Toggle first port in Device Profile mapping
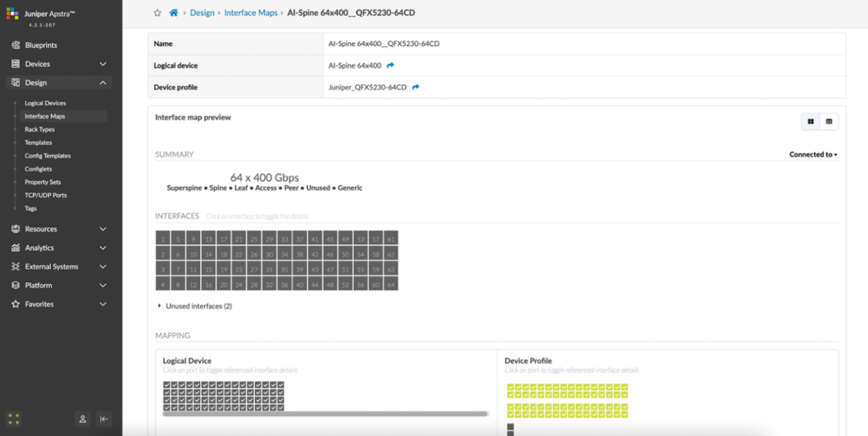Image resolution: width=868 pixels, height=436 pixels. point(511,387)
